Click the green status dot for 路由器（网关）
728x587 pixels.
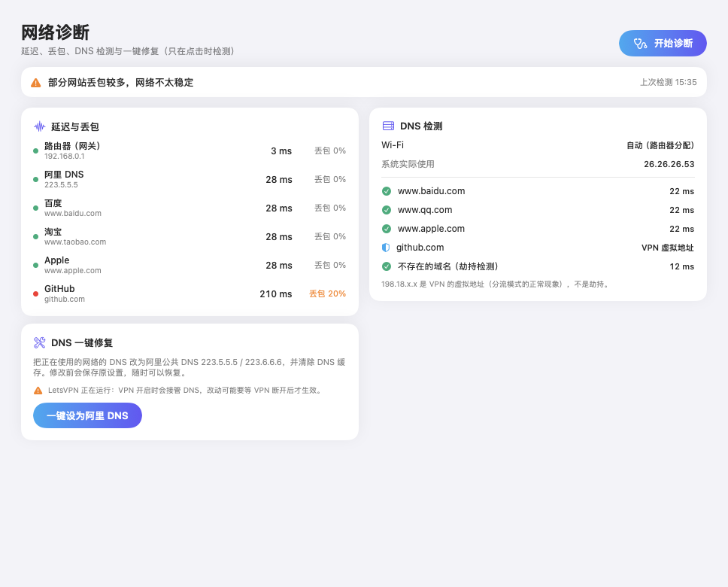click(x=36, y=151)
